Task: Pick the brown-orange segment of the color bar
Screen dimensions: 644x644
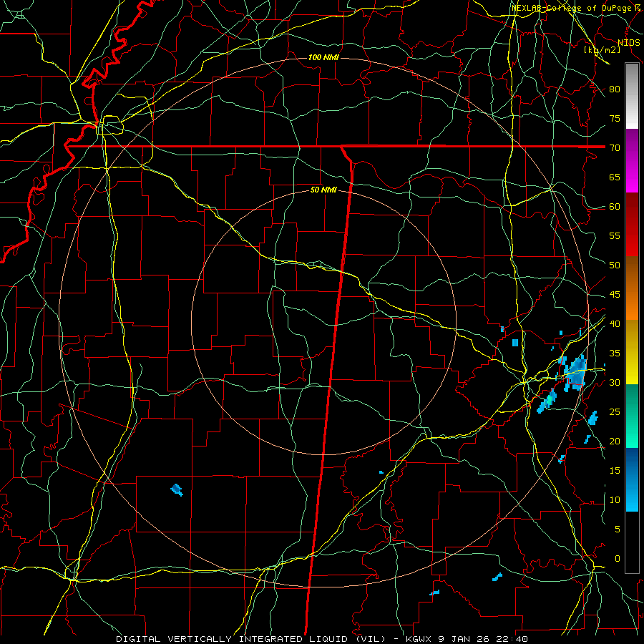Action: point(632,288)
